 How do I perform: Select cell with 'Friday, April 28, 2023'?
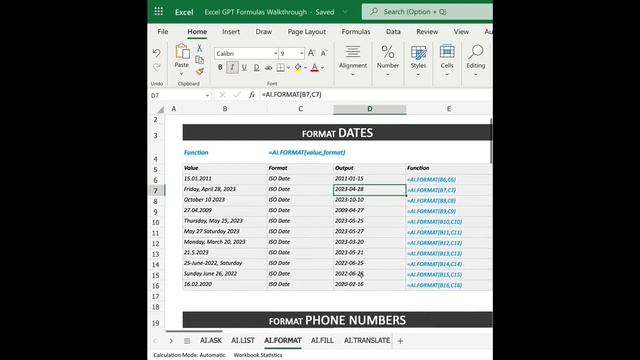[x=224, y=189]
